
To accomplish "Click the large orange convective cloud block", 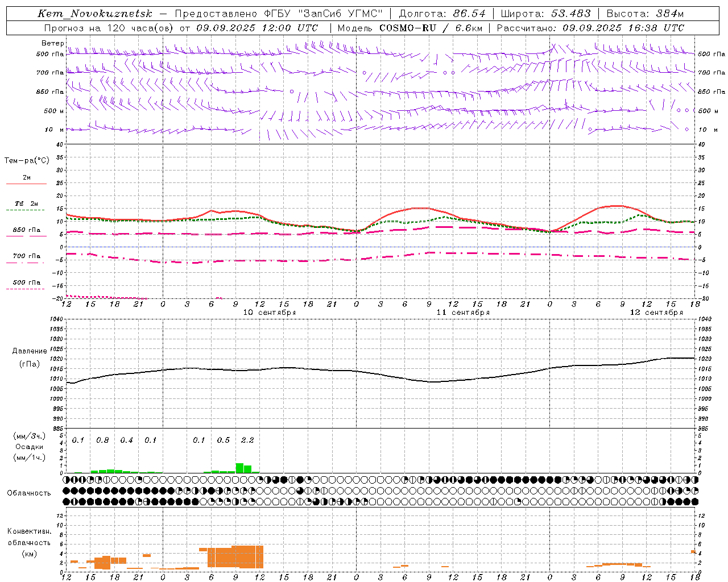I will point(235,556).
